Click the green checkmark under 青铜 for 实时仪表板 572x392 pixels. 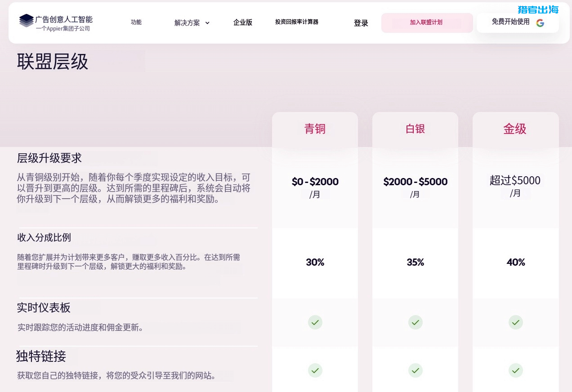(x=315, y=322)
